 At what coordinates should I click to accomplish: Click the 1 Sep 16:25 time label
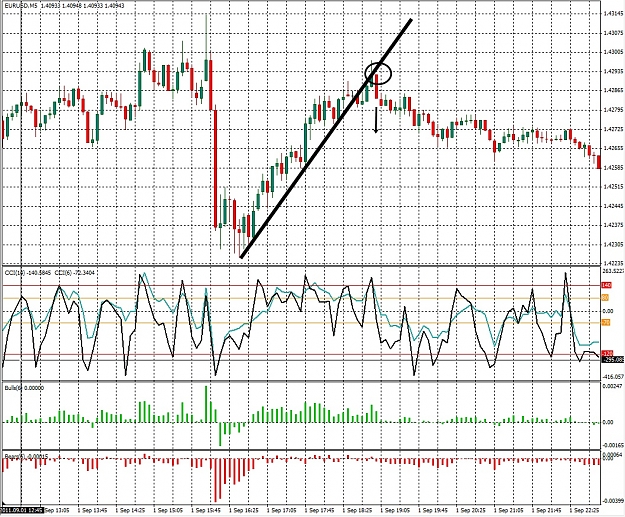[244, 510]
